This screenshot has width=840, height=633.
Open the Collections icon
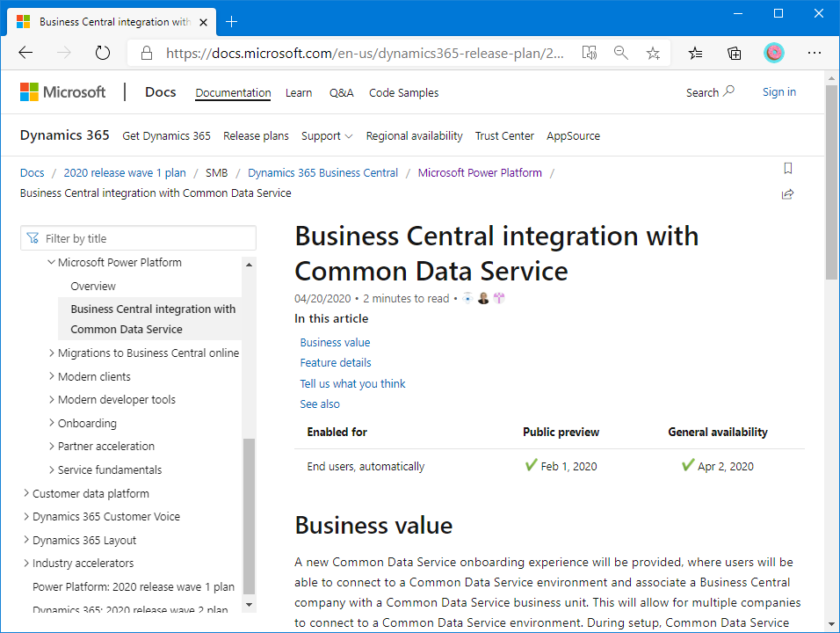click(734, 53)
